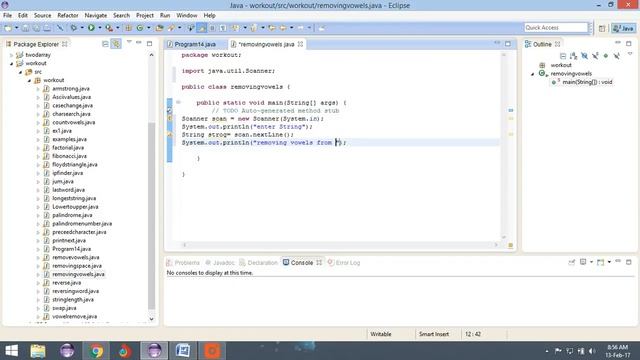Open dropdown arrow beside New Java Class icon
This screenshot has width=640, height=360.
point(149,28)
